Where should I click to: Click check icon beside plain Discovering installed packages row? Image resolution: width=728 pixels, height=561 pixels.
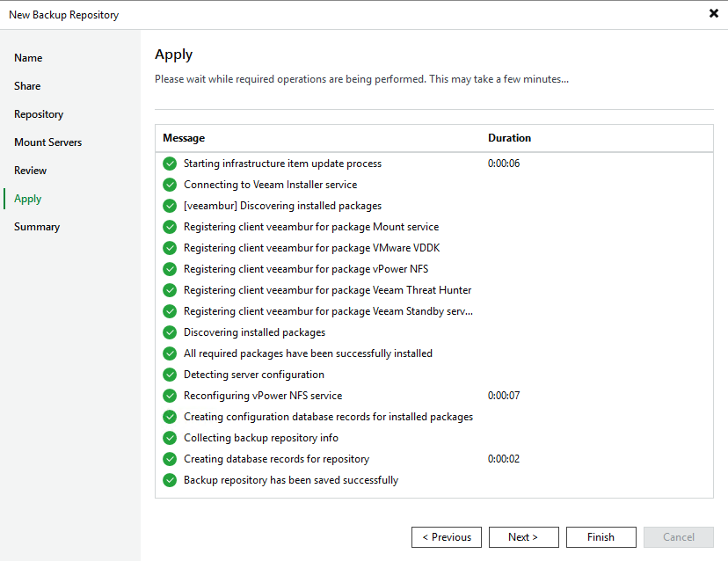[x=170, y=332]
